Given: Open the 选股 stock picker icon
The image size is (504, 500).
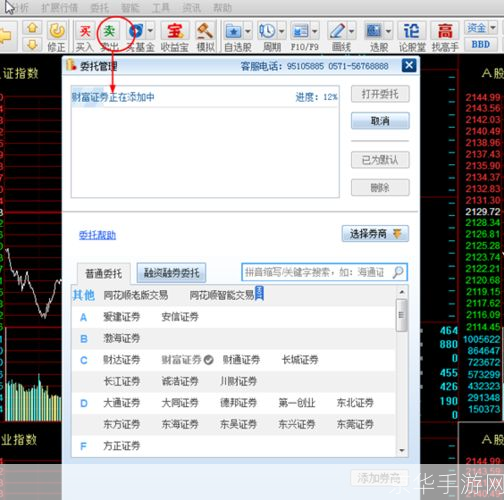Looking at the screenshot, I should (374, 31).
